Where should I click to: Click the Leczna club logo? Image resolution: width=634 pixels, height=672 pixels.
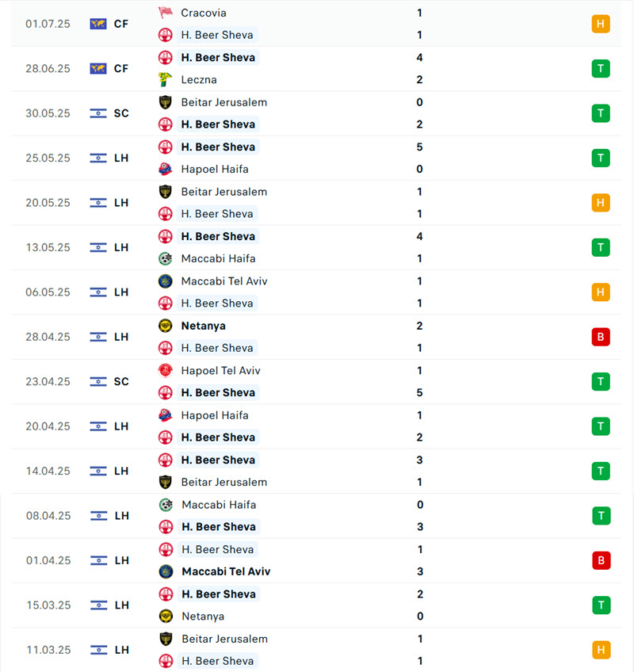coord(165,80)
